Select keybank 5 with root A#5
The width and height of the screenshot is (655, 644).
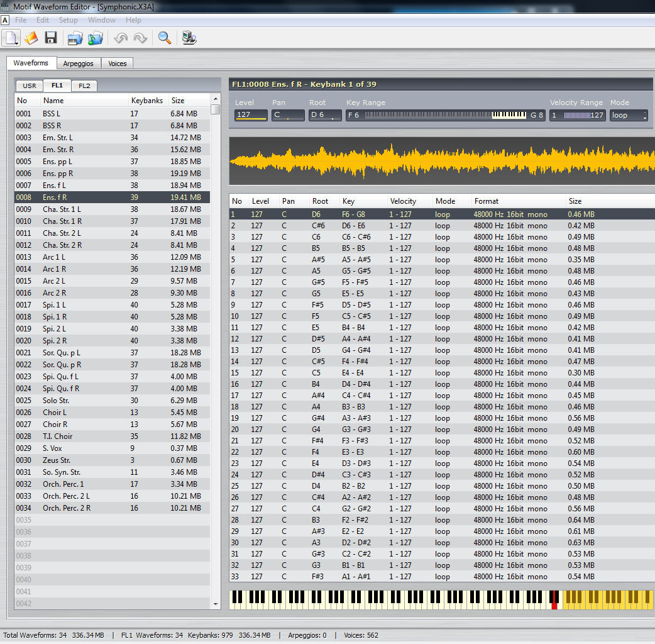442,260
